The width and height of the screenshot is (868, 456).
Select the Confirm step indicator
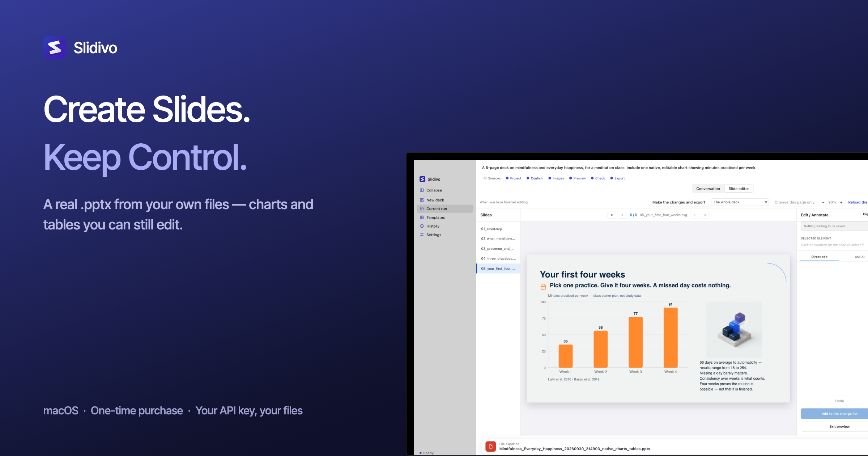pyautogui.click(x=535, y=178)
